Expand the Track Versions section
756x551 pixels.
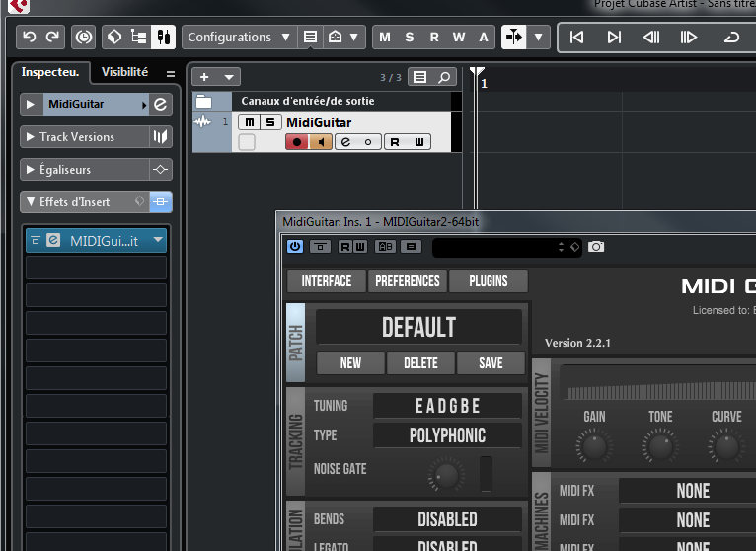31,137
